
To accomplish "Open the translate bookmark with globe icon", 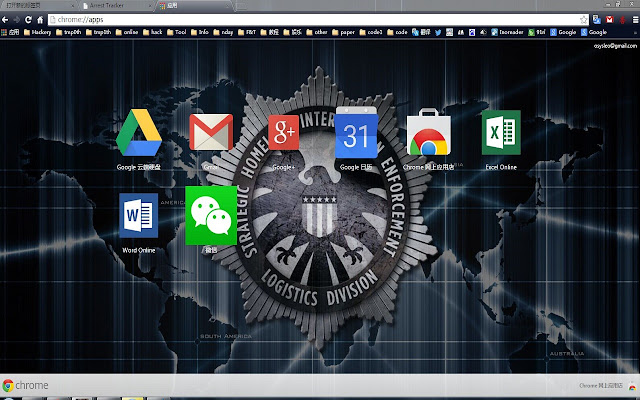I will 421,32.
